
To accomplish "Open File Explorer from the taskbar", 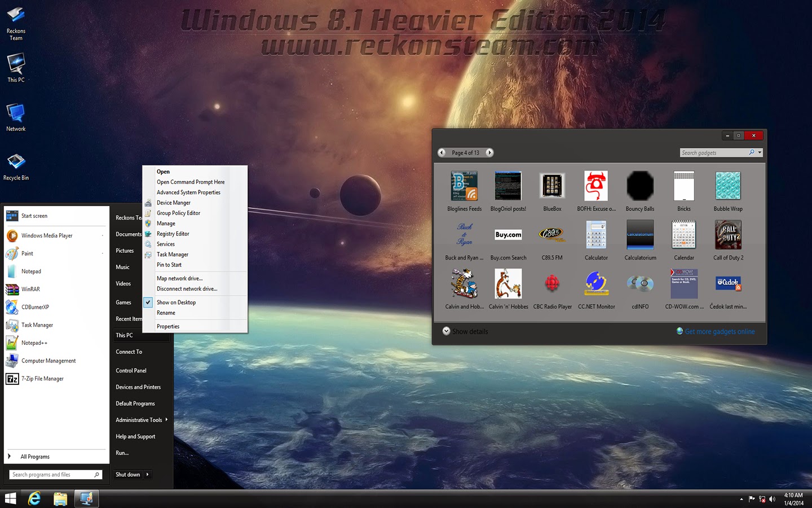I will (x=60, y=498).
